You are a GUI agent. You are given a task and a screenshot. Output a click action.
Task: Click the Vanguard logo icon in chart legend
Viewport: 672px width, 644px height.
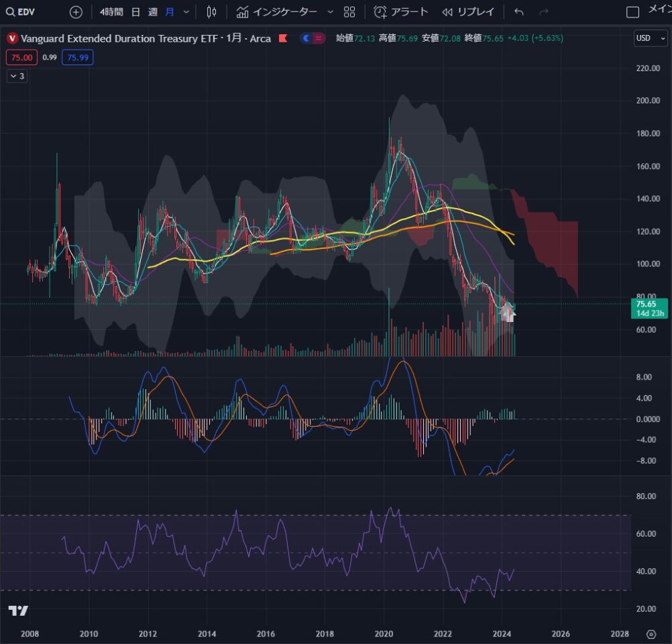pos(12,39)
